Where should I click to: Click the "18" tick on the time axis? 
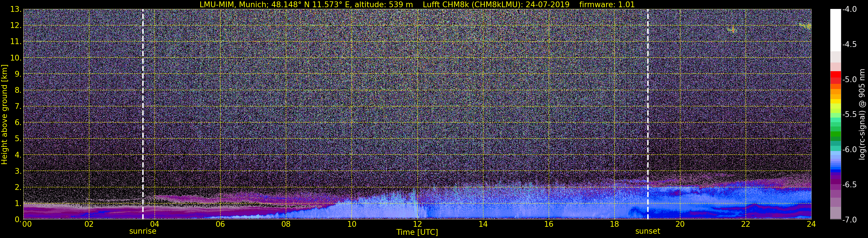pos(614,224)
